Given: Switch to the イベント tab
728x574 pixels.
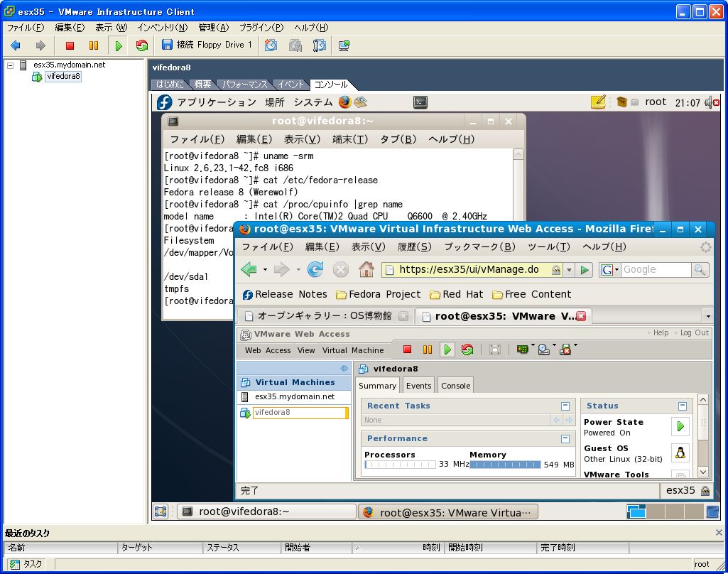Looking at the screenshot, I should pos(290,85).
